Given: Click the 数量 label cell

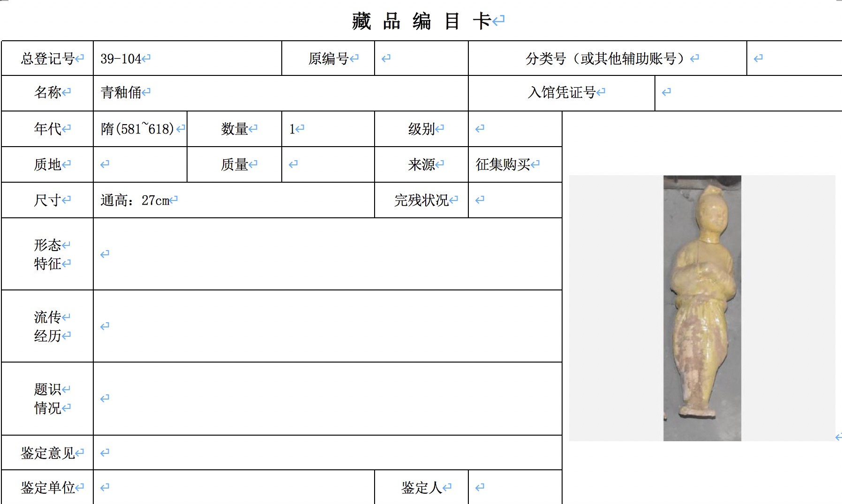Looking at the screenshot, I should pos(234,128).
